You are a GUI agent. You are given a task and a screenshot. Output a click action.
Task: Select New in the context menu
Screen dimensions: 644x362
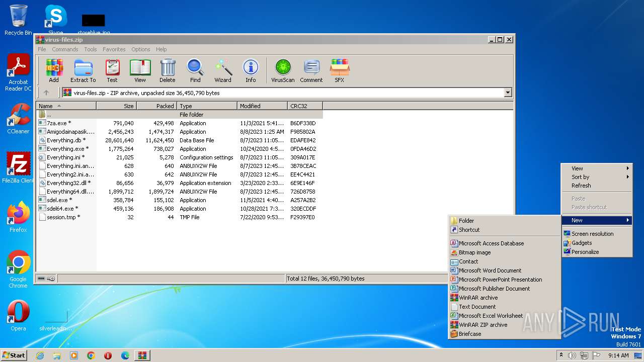(597, 220)
